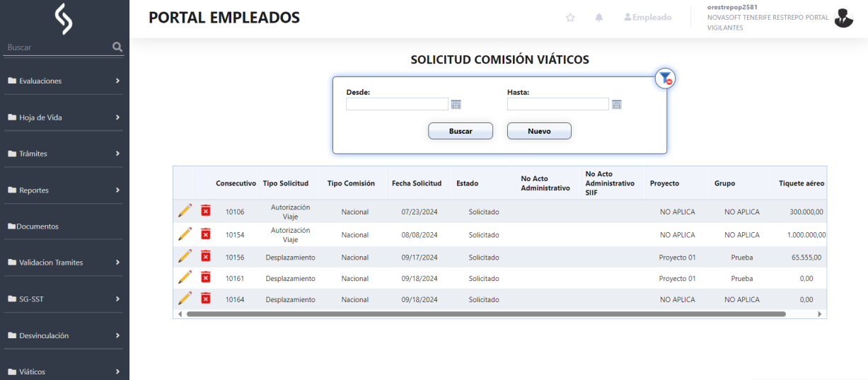The image size is (868, 380).
Task: Click the sidebar search magnifier icon
Action: (117, 47)
